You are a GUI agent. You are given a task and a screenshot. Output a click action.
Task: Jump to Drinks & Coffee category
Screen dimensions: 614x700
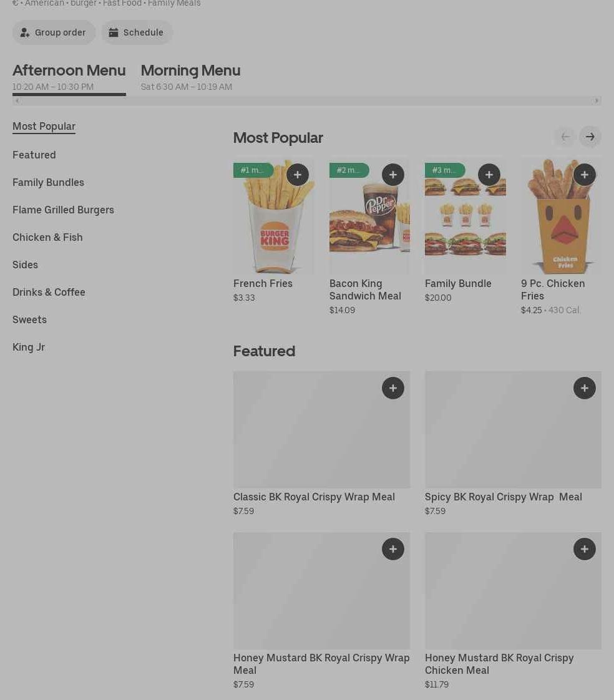49,292
